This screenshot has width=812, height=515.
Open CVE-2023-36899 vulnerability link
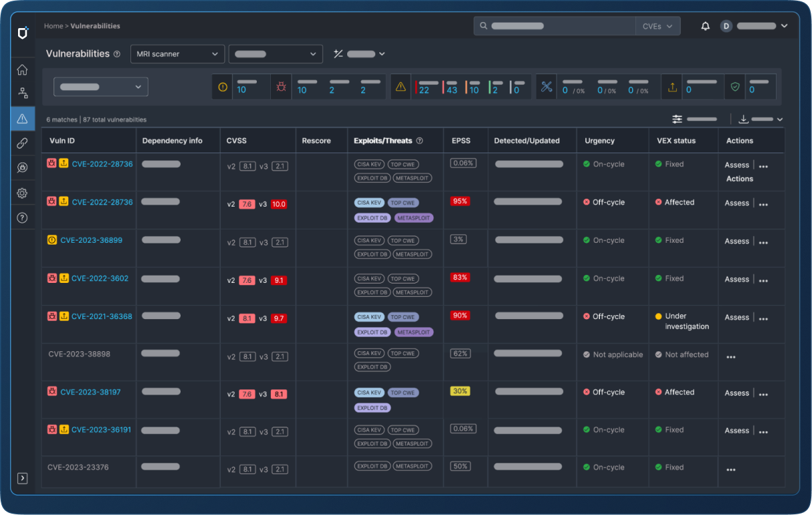click(91, 240)
